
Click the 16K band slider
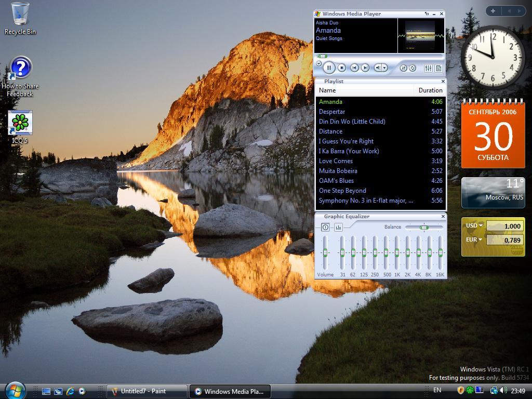(441, 253)
